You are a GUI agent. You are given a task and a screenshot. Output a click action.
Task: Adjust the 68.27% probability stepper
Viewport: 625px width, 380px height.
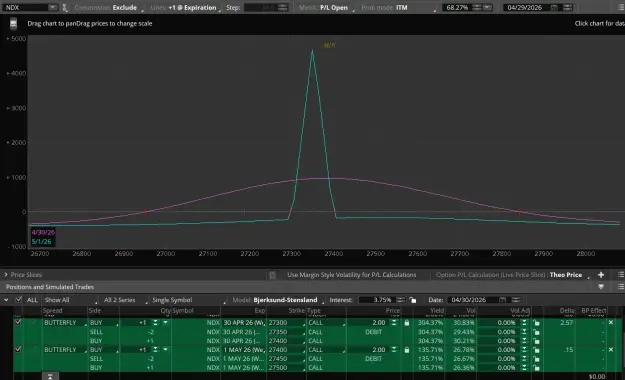476,8
